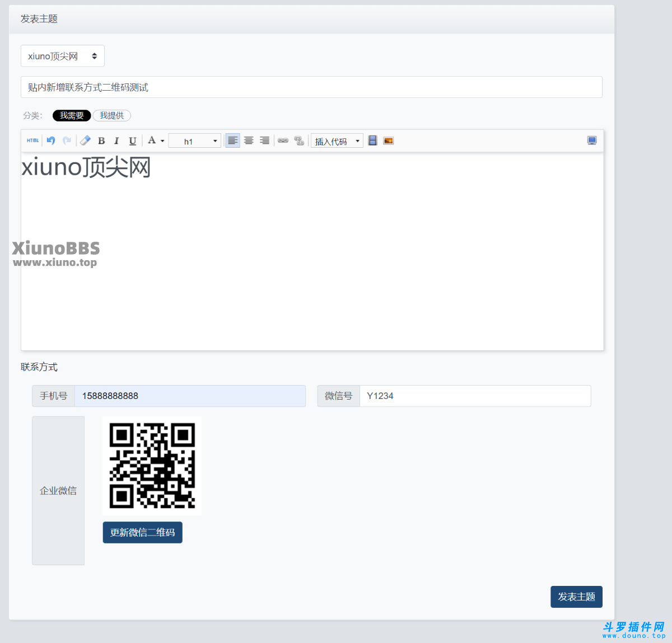Viewport: 672px width, 643px height.
Task: Align text left
Action: point(232,140)
